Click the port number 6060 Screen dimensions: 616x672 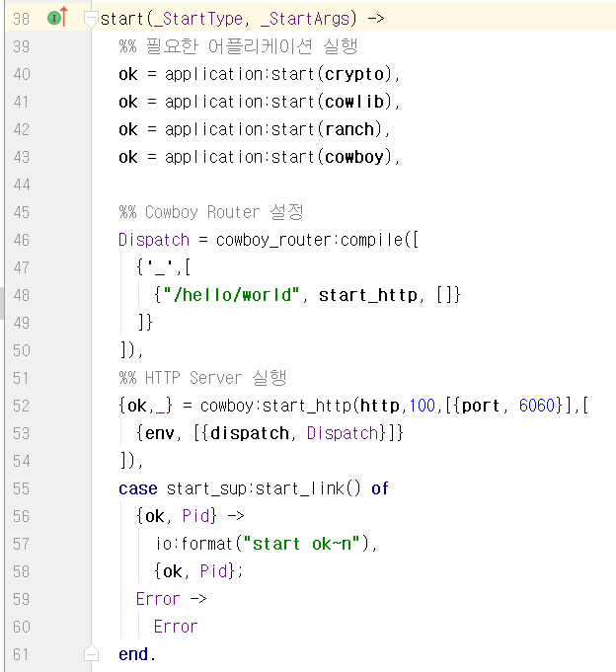point(537,406)
